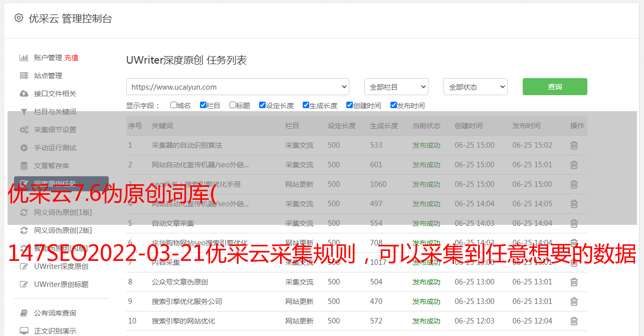
Task: Click keyword 搜索引擎的网站优化
Action: pyautogui.click(x=183, y=321)
